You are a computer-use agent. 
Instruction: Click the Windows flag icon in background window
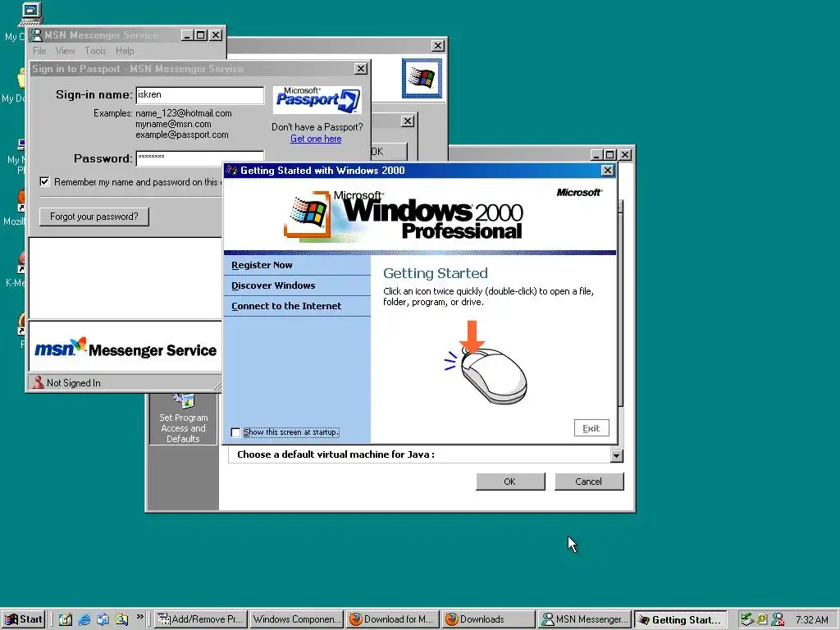pyautogui.click(x=422, y=78)
